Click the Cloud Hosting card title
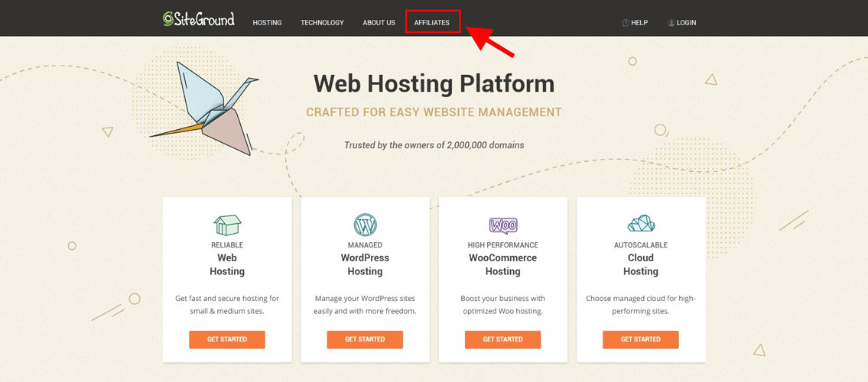Image resolution: width=868 pixels, height=382 pixels. click(640, 265)
